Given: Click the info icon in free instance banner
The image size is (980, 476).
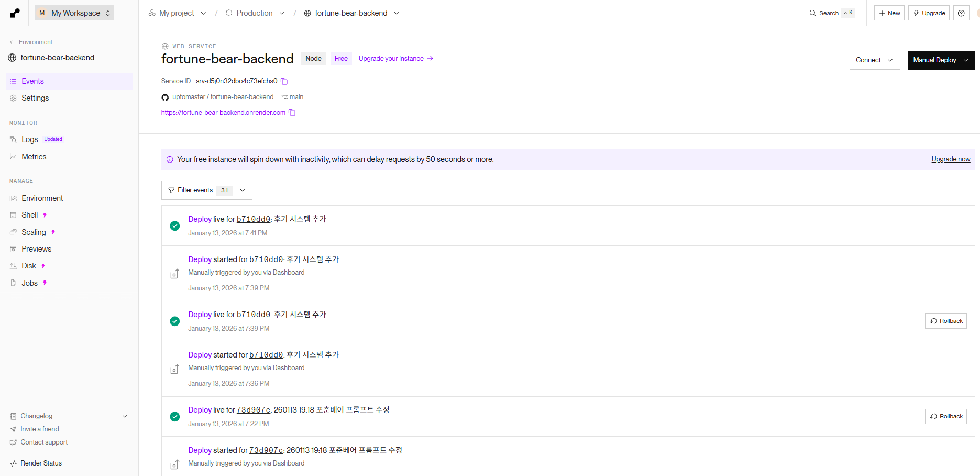Looking at the screenshot, I should point(170,160).
